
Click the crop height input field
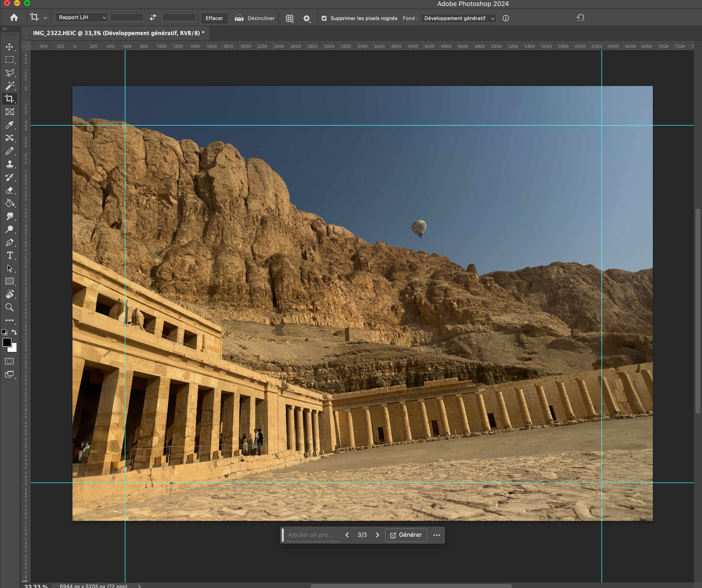click(179, 17)
